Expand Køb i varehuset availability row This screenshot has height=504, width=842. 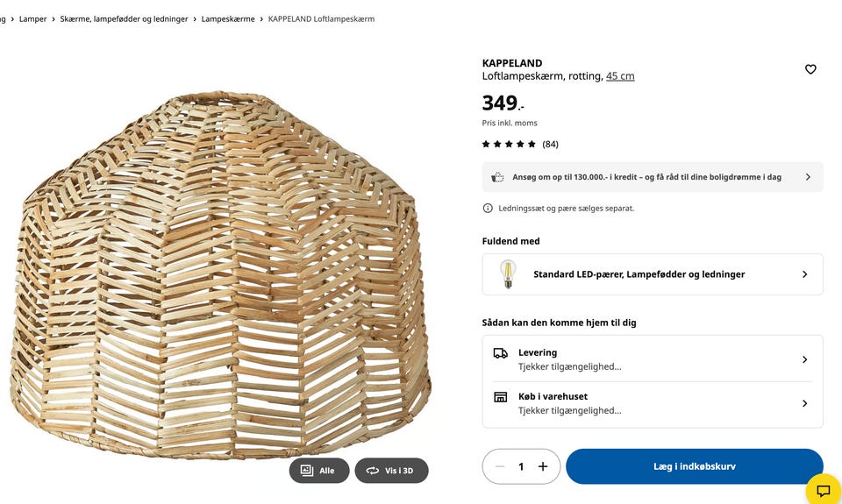click(804, 403)
